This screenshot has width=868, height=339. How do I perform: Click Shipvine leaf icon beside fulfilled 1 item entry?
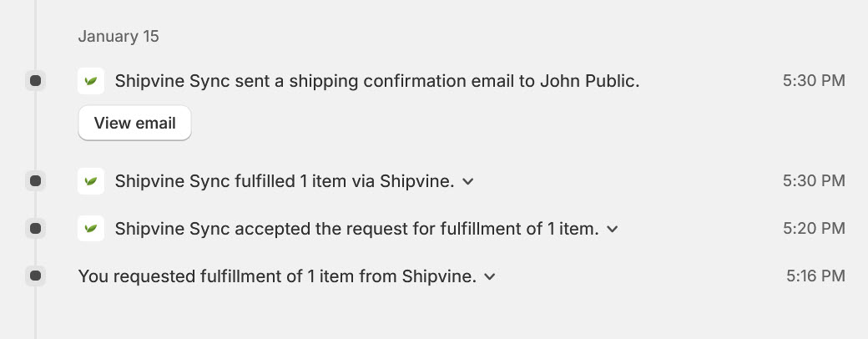pyautogui.click(x=91, y=181)
